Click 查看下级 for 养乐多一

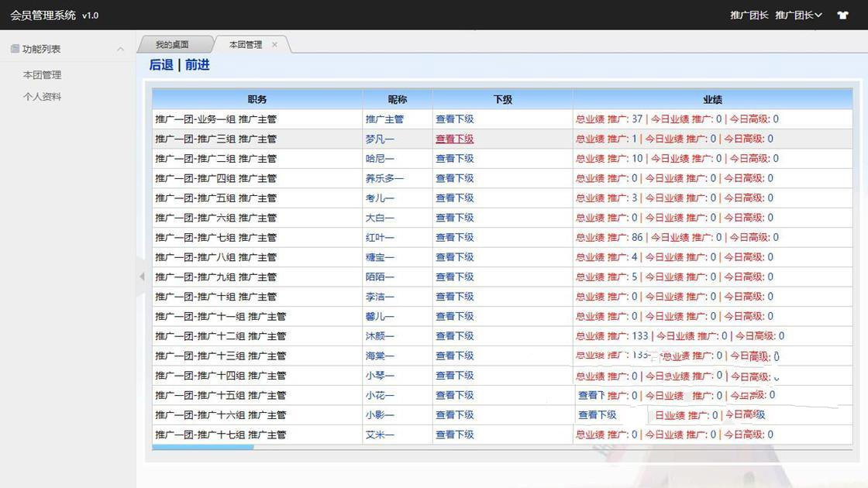[454, 178]
